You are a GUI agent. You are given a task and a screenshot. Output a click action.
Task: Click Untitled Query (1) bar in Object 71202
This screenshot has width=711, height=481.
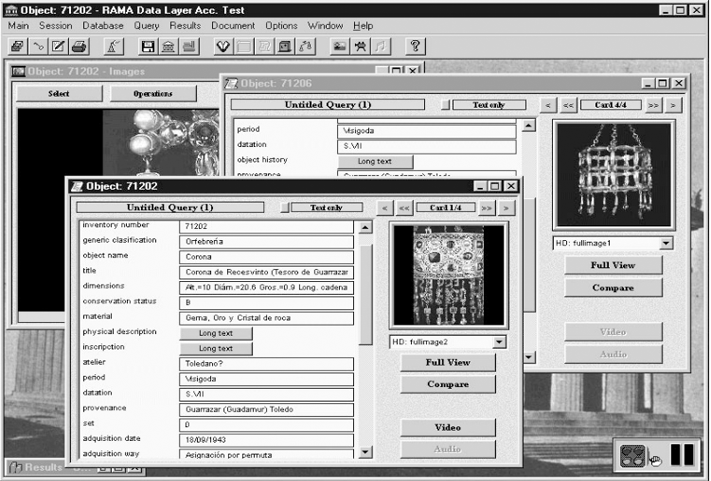(170, 208)
